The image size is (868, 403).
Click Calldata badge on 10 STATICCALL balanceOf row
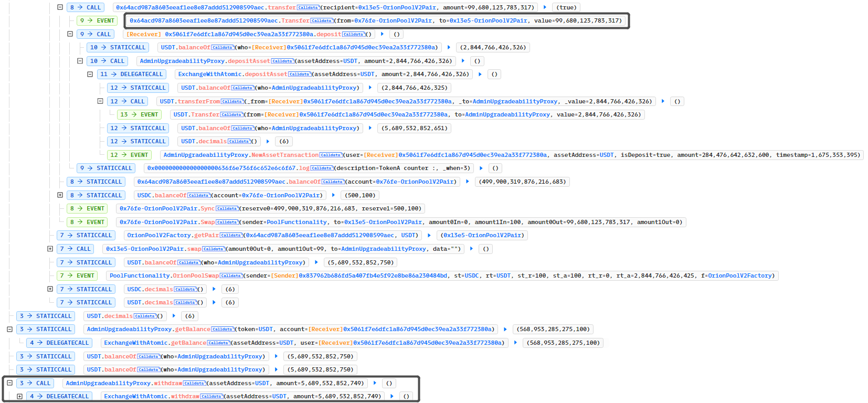point(223,48)
